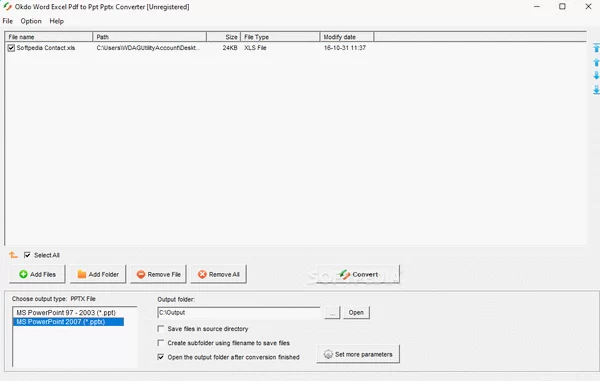Click the 16-10-31 11:37 modify date cell
600x381 pixels.
coord(345,48)
